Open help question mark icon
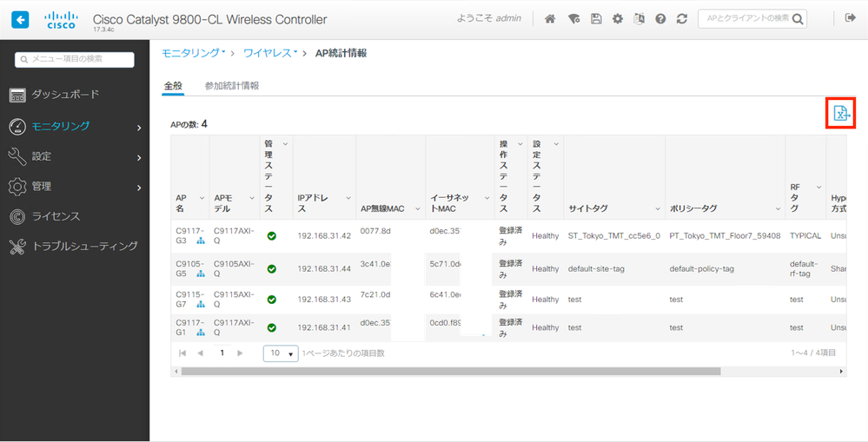The width and height of the screenshot is (868, 442). pyautogui.click(x=660, y=19)
